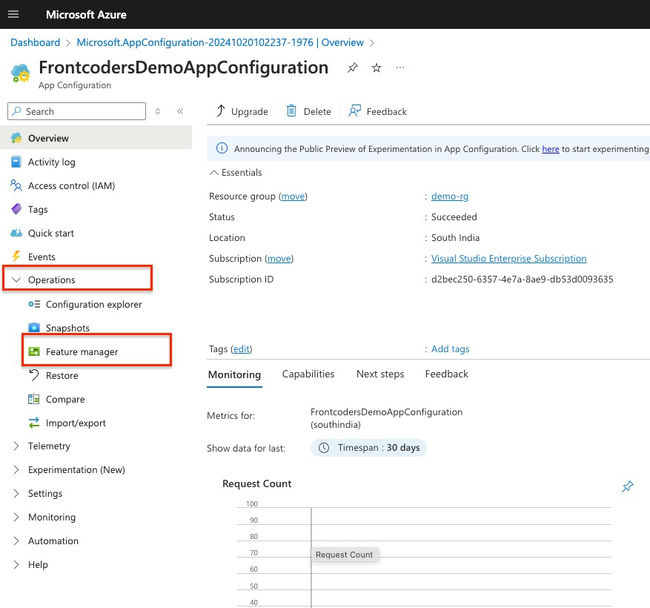Open the hamburger portal menu
Screen dimensions: 650x608
(13, 15)
